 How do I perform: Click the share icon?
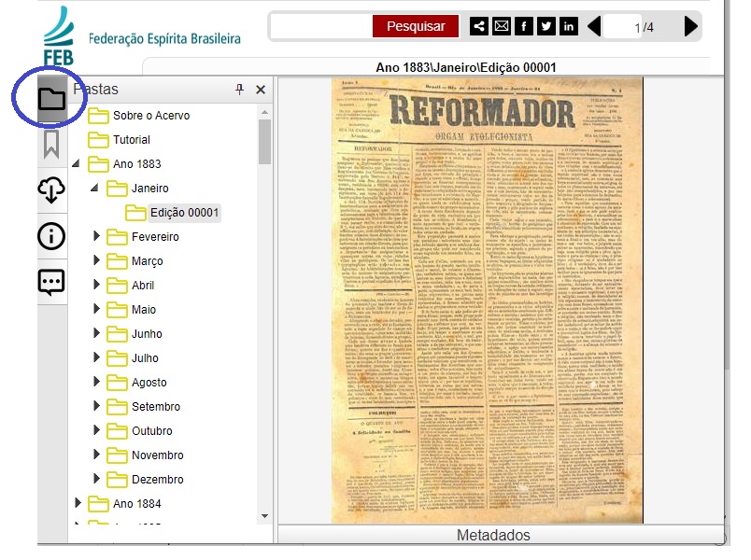tap(479, 26)
